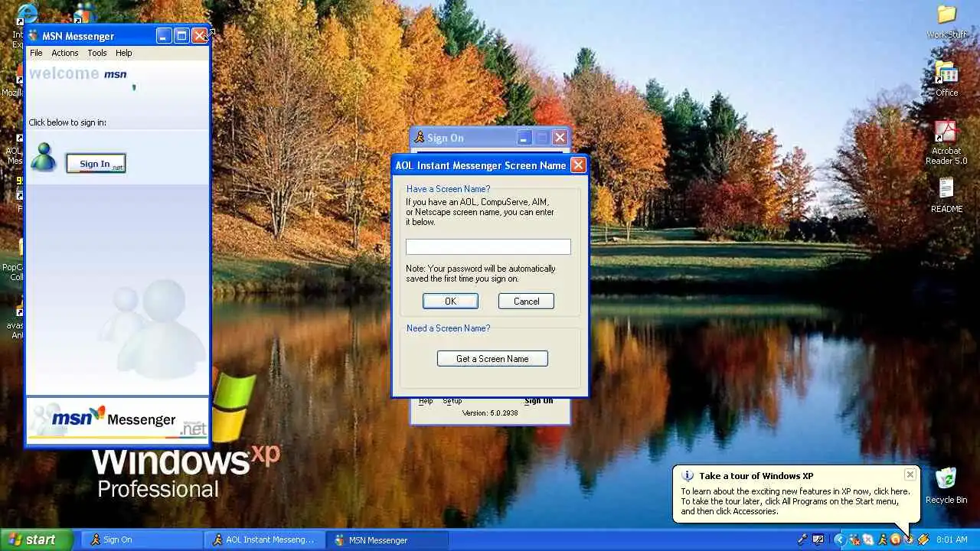Screen dimensions: 980x551
Task: Click the display settings icon on taskbar
Action: tap(818, 540)
